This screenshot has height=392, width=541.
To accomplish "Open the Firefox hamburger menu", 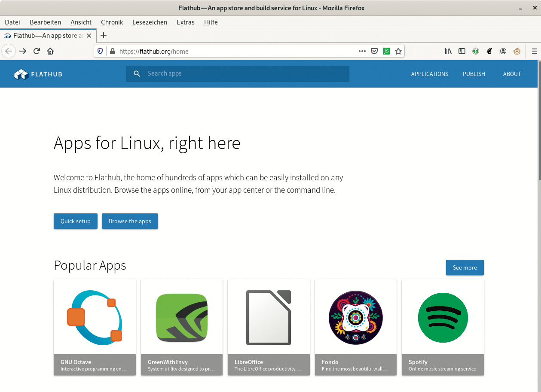I will tap(535, 51).
